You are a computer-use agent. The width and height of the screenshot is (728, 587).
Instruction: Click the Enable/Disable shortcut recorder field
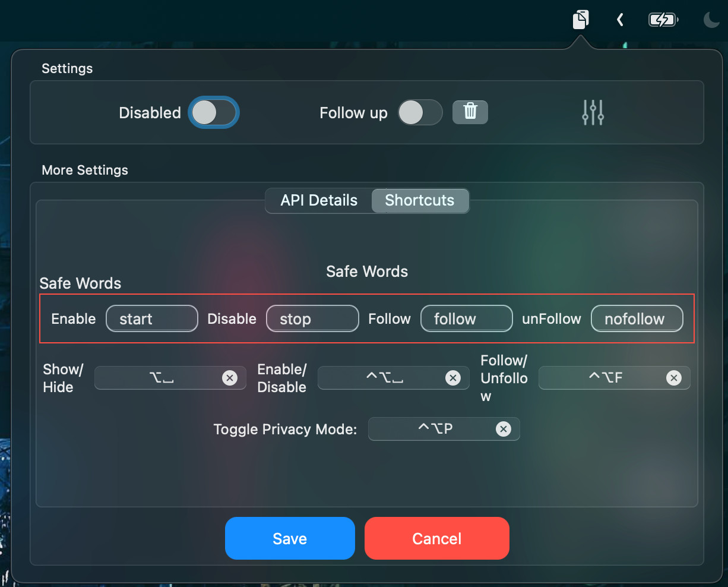click(x=394, y=378)
